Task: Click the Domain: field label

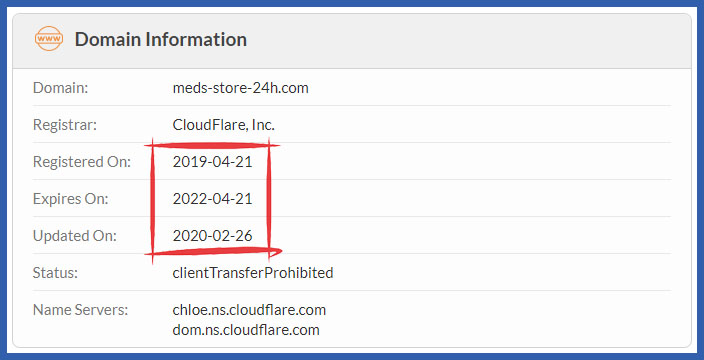Action: [61, 88]
